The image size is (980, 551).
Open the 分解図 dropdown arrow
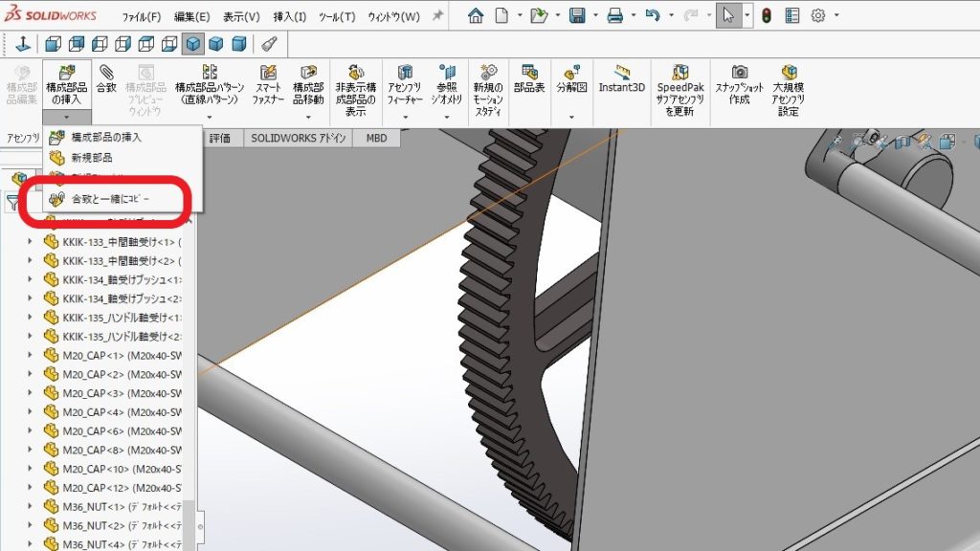[x=571, y=118]
